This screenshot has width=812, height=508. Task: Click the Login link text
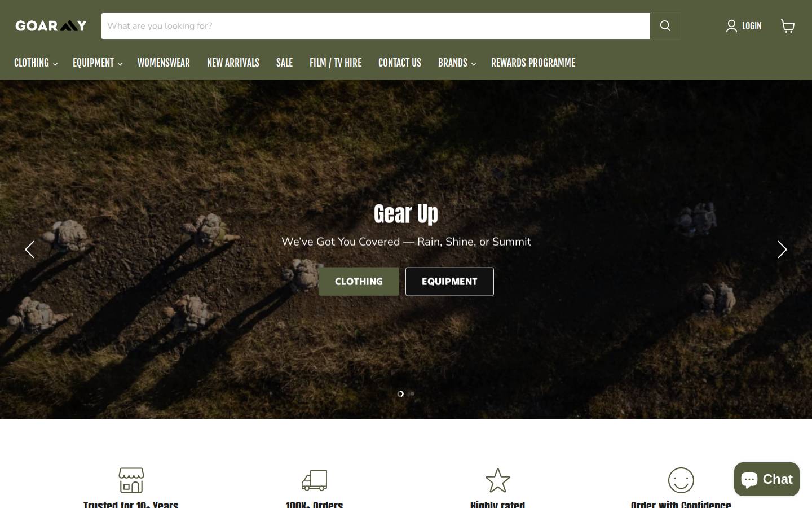click(752, 26)
